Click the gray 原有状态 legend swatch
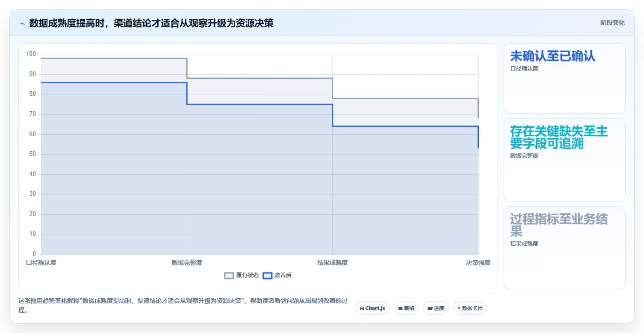 click(229, 276)
